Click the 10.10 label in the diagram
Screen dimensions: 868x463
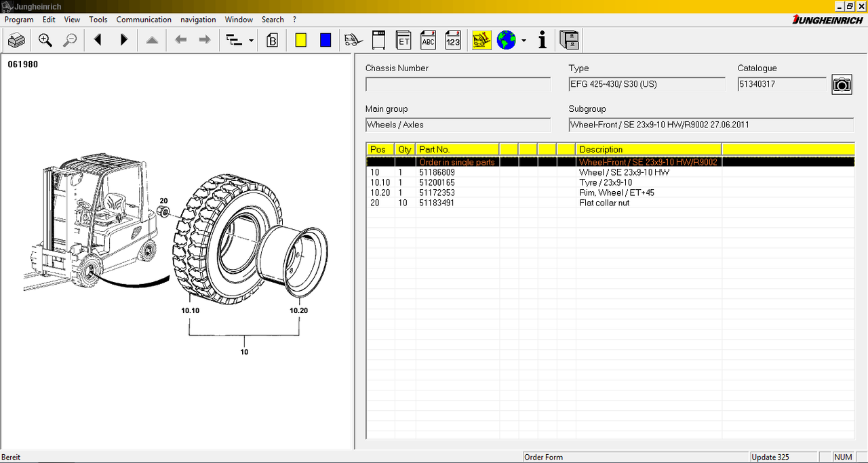(x=190, y=311)
